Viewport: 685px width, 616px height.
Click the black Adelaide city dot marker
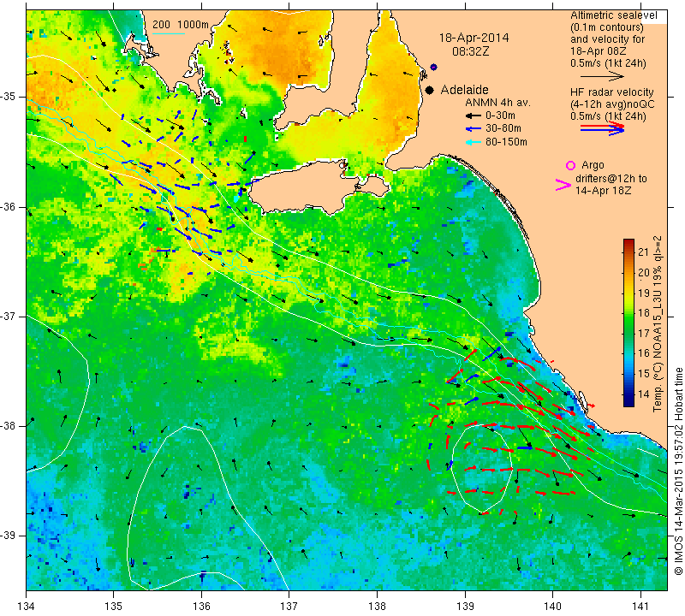[430, 90]
